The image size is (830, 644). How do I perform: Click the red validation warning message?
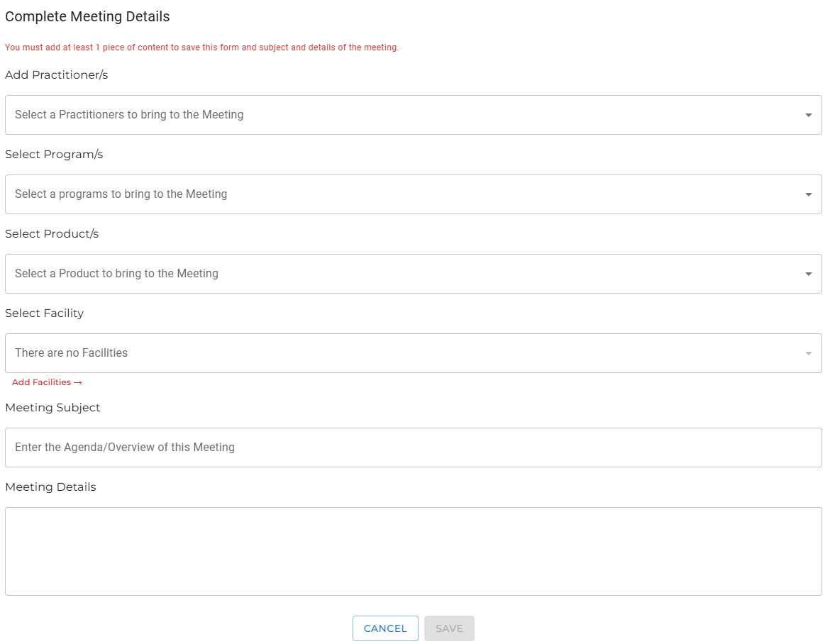click(x=201, y=47)
